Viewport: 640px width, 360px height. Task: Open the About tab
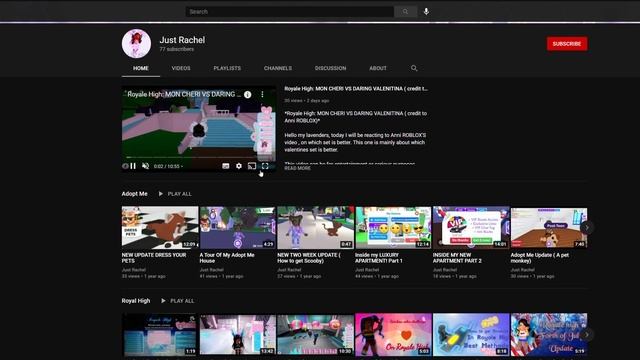[x=378, y=68]
